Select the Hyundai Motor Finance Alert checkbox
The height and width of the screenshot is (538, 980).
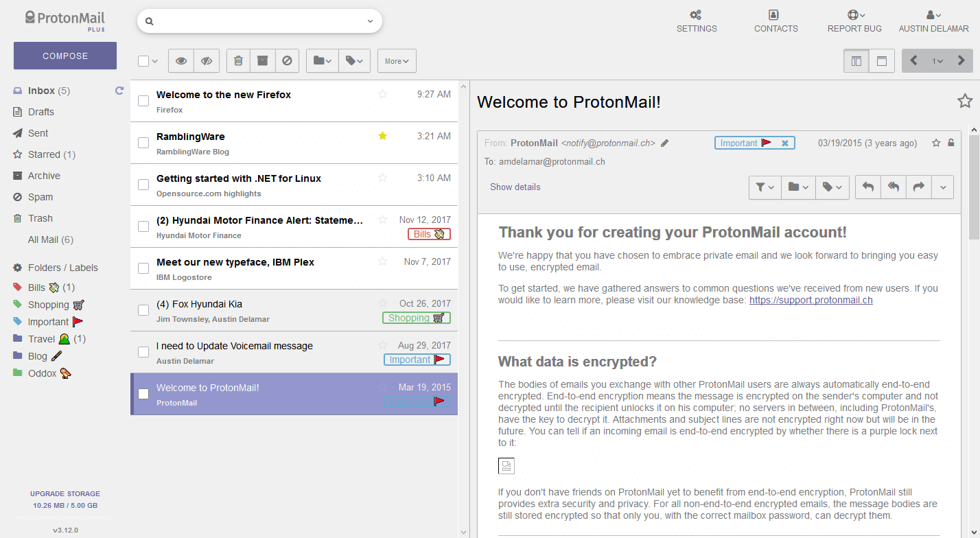[143, 226]
